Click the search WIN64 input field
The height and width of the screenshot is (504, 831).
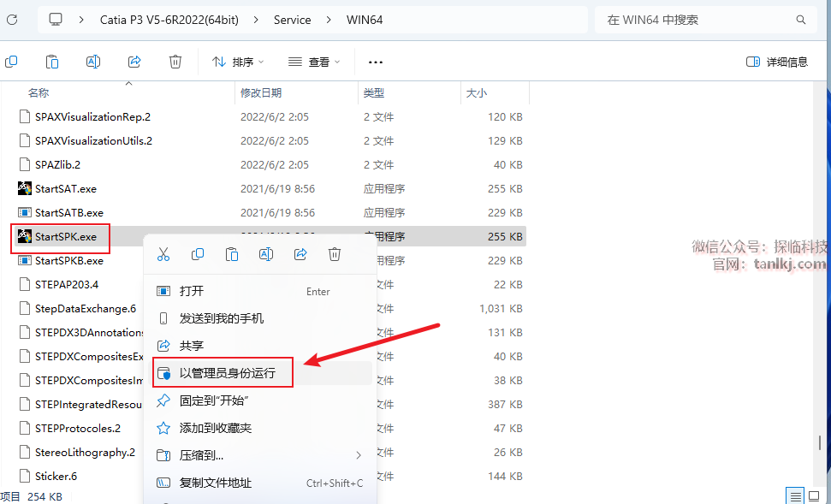click(705, 21)
